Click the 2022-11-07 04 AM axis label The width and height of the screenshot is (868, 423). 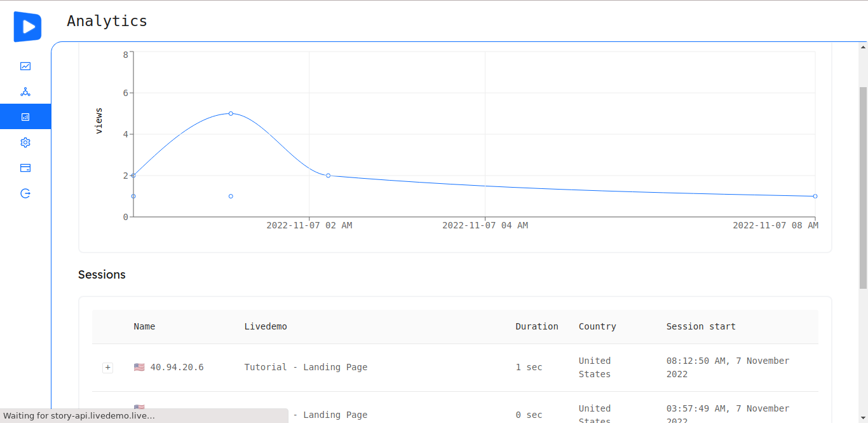click(x=485, y=225)
